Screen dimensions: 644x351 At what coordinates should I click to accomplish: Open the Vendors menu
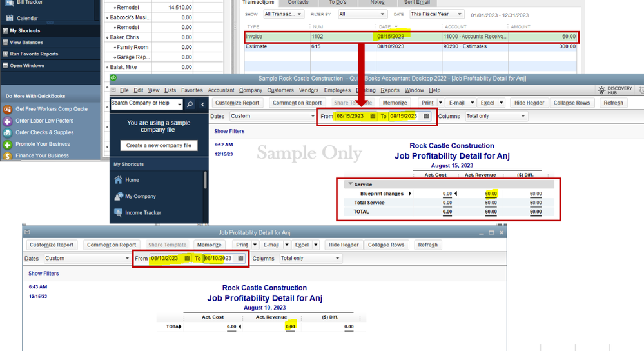[308, 90]
